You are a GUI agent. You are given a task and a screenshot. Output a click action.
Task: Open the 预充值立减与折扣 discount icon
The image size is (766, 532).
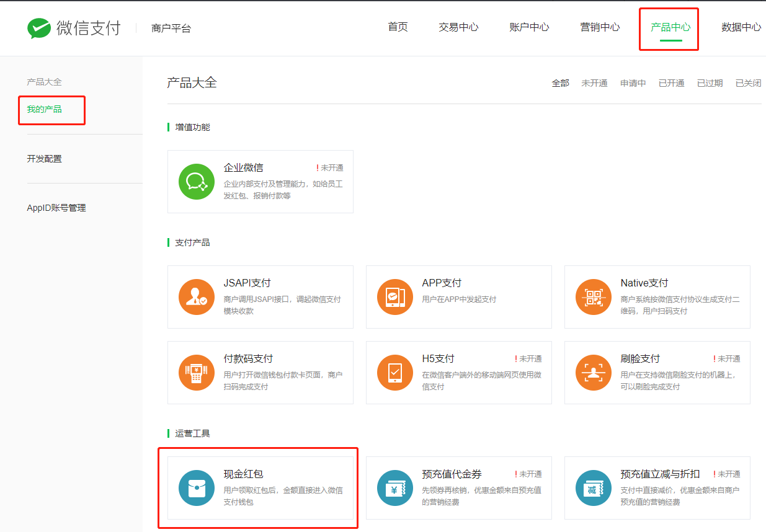point(594,488)
